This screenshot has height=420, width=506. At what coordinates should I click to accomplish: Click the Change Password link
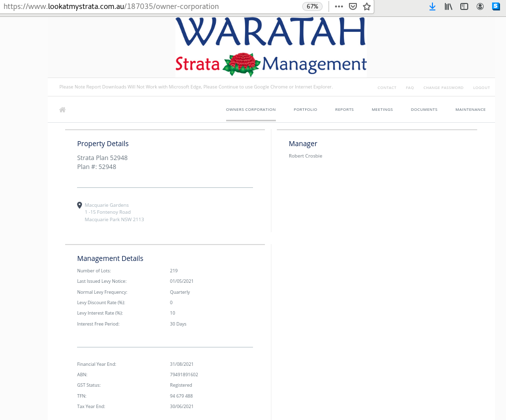[443, 88]
